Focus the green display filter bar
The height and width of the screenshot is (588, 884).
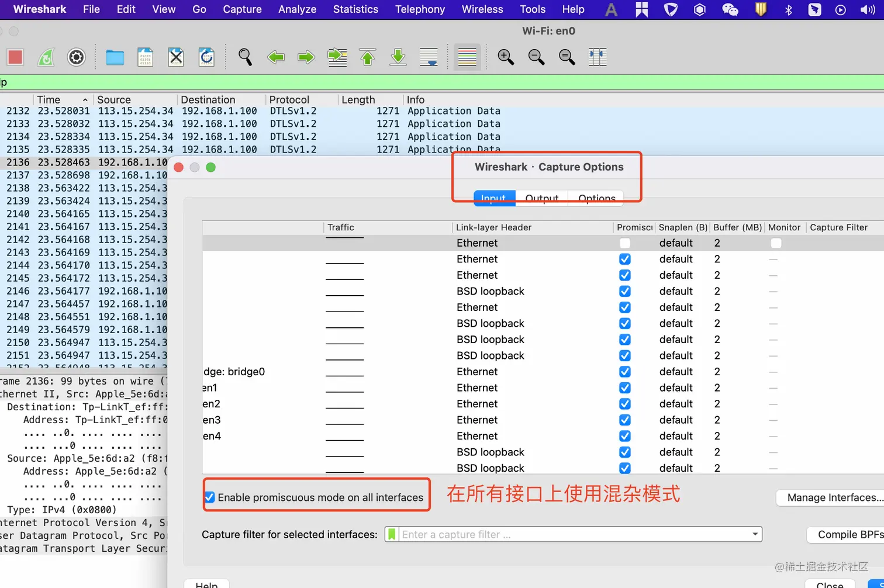point(442,82)
